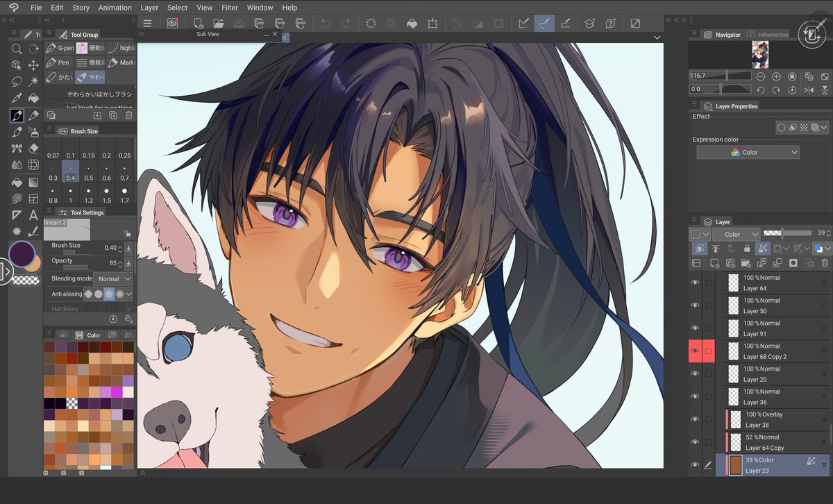Open Clip Studio launcher icon in command bar

[x=172, y=23]
